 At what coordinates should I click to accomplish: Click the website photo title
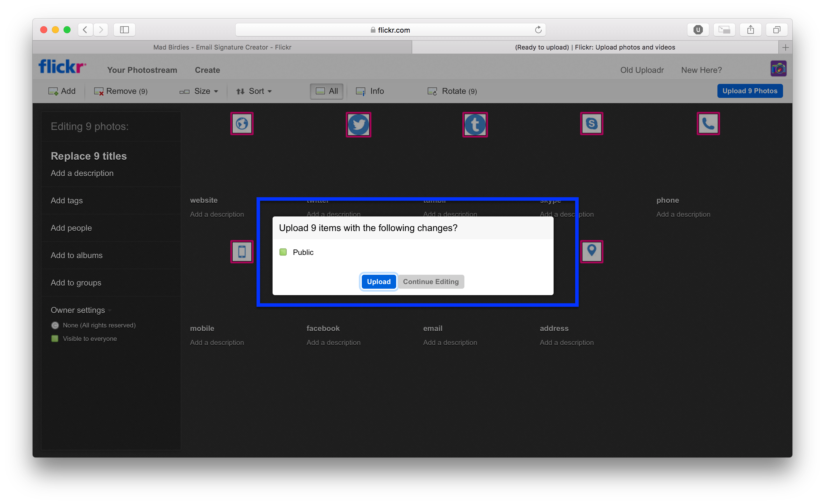(x=203, y=200)
